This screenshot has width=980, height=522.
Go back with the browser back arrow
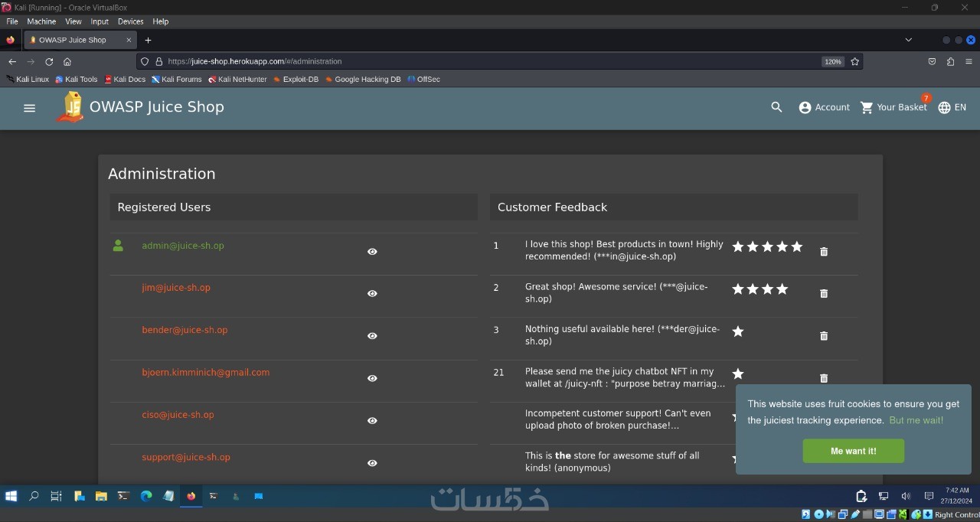click(x=12, y=61)
